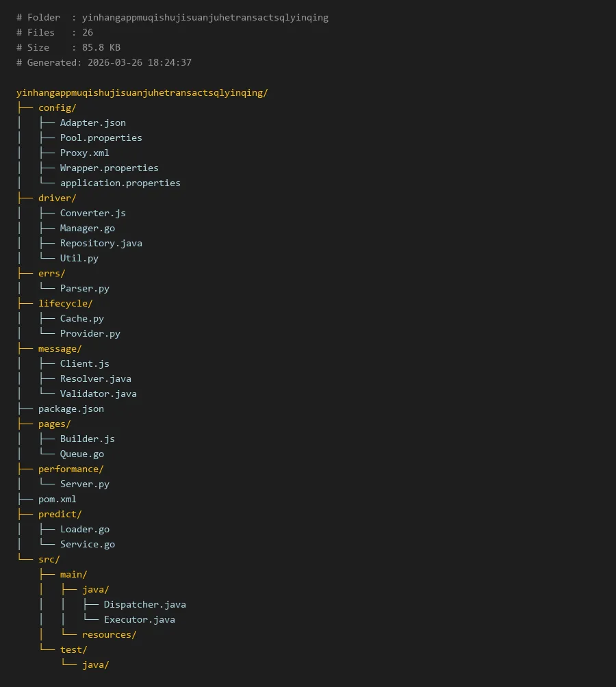The width and height of the screenshot is (616, 687).
Task: Open Validator.java file
Action: (98, 393)
